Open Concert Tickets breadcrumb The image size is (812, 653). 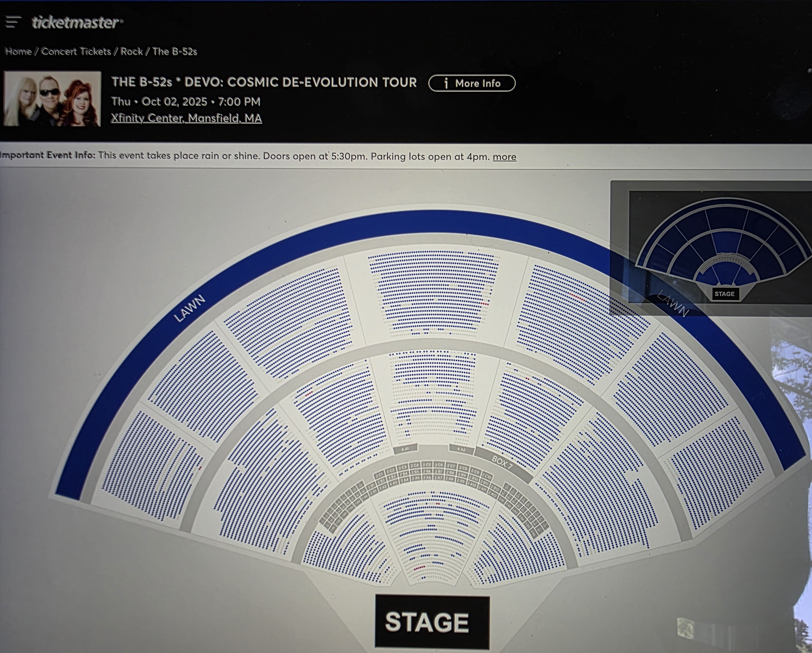(76, 52)
